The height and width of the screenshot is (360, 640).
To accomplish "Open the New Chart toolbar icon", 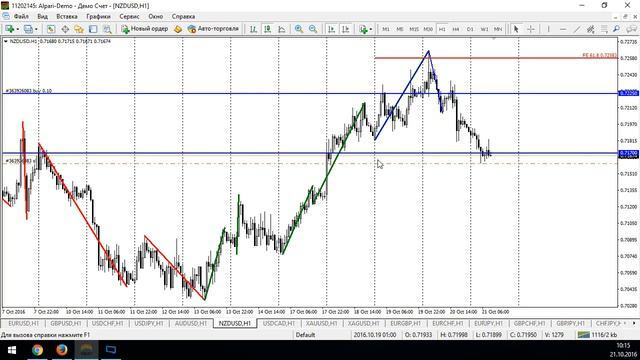I will pos(9,29).
